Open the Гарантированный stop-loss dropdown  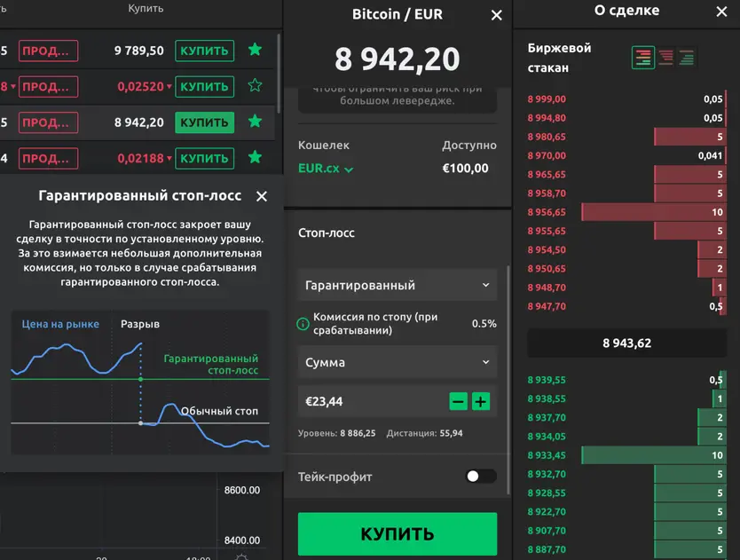pyautogui.click(x=397, y=285)
